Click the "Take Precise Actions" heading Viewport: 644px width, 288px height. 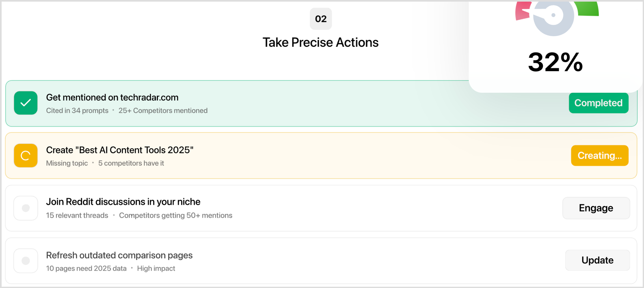pos(320,43)
